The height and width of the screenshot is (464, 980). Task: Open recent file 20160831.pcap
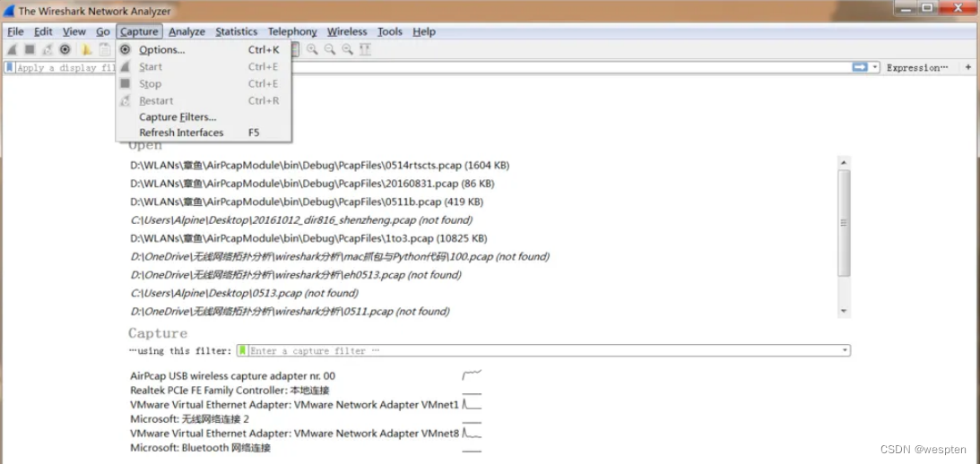point(312,184)
